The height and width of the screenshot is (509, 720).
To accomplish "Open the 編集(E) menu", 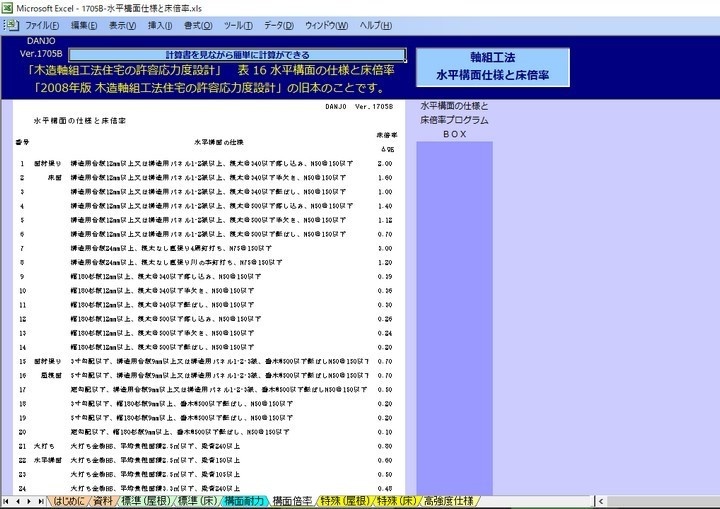I will click(x=84, y=26).
